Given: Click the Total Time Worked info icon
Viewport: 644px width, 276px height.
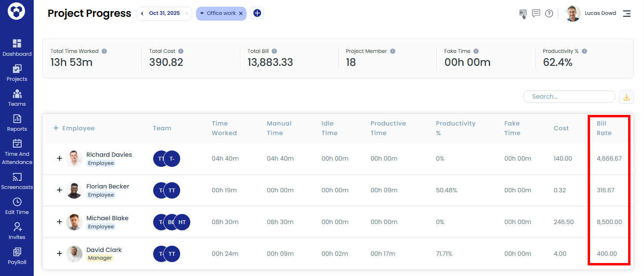Looking at the screenshot, I should pyautogui.click(x=104, y=51).
